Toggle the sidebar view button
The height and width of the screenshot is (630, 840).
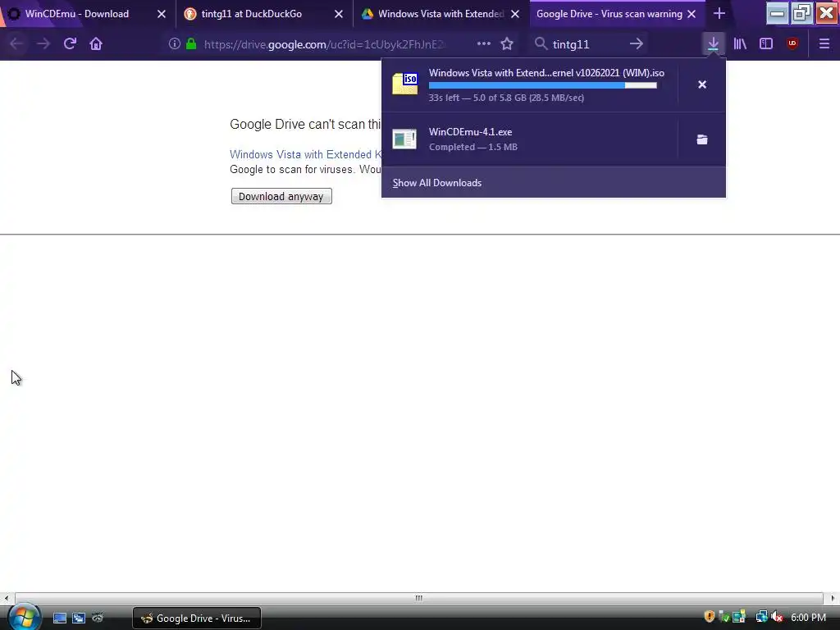click(x=766, y=44)
